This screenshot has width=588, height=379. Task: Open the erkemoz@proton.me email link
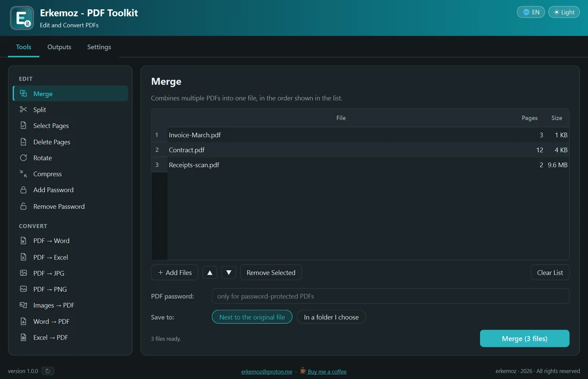pos(267,372)
